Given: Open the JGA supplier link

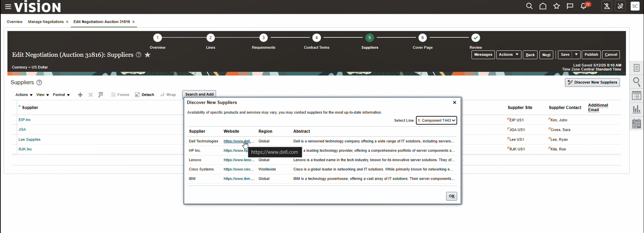Looking at the screenshot, I should tap(22, 130).
